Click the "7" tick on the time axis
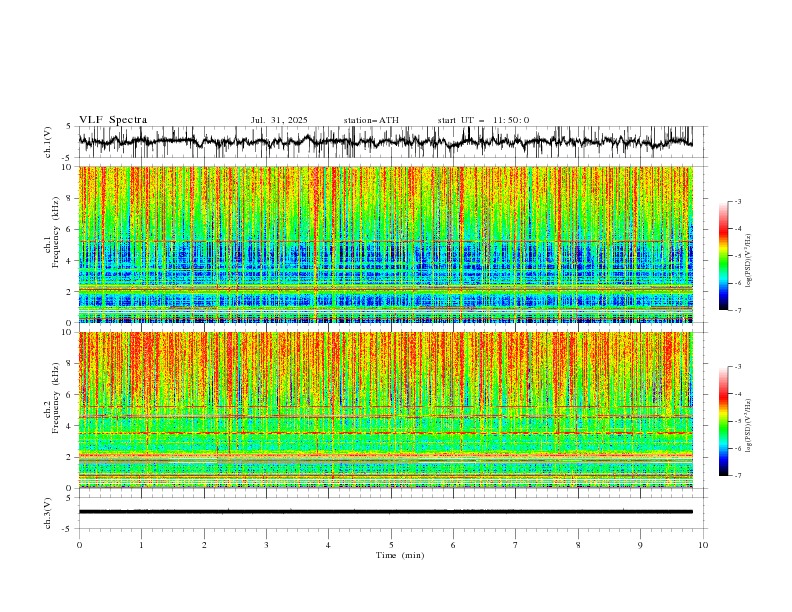 516,545
